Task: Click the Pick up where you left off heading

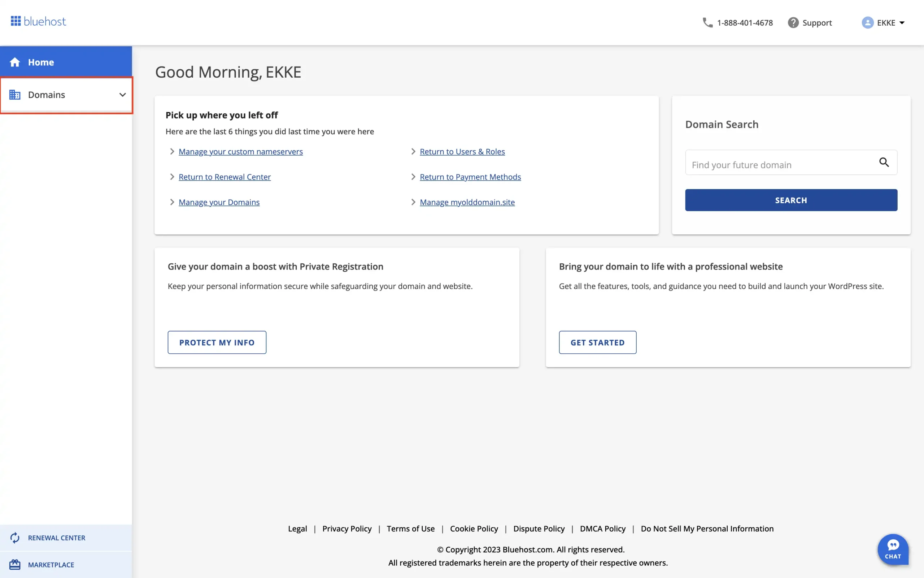Action: click(x=222, y=115)
